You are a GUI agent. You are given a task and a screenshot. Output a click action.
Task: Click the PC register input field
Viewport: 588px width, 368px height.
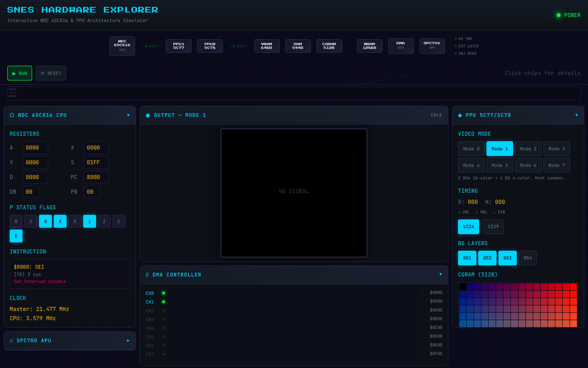tap(96, 177)
